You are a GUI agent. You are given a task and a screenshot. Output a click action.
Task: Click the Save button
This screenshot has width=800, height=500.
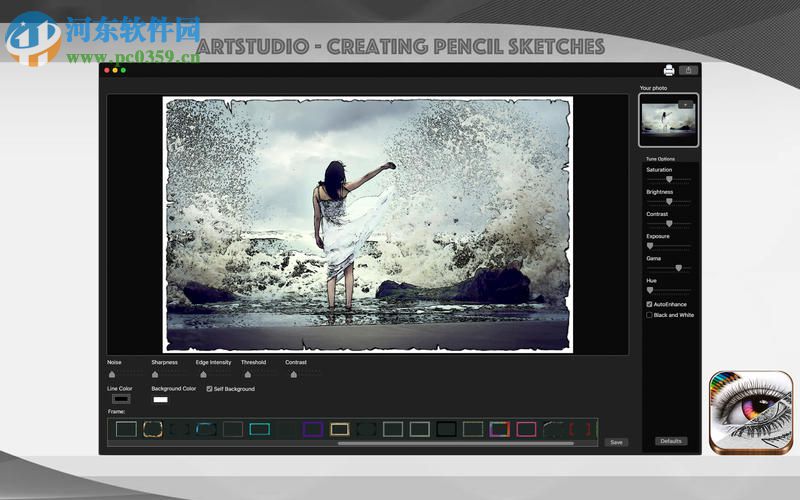[x=616, y=442]
